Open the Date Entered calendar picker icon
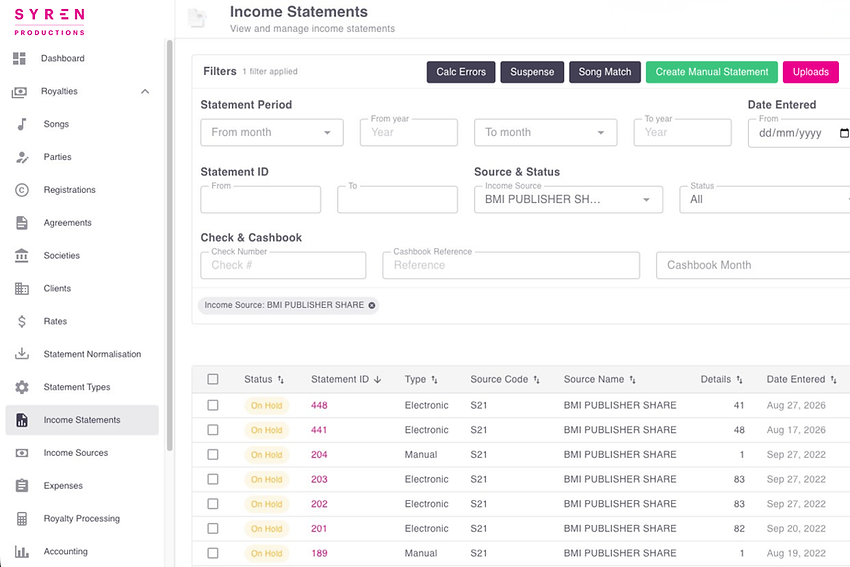850x567 pixels. point(844,133)
